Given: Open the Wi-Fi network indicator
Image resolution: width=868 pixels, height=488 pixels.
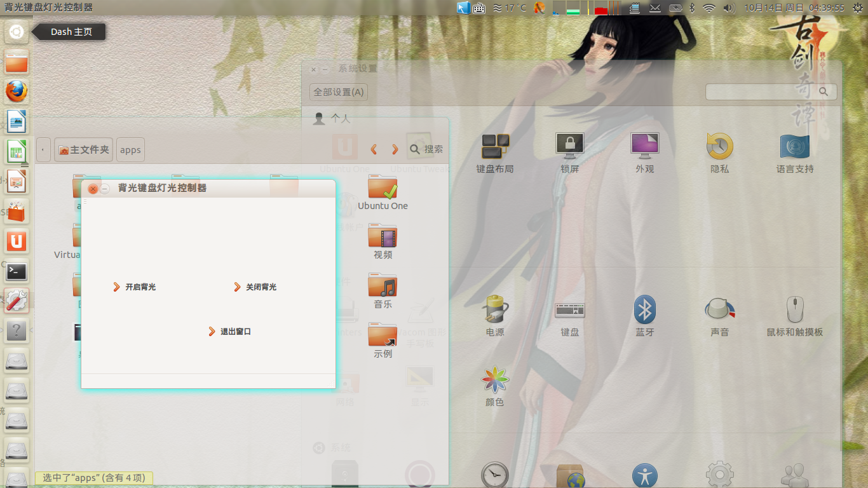Looking at the screenshot, I should (x=709, y=8).
